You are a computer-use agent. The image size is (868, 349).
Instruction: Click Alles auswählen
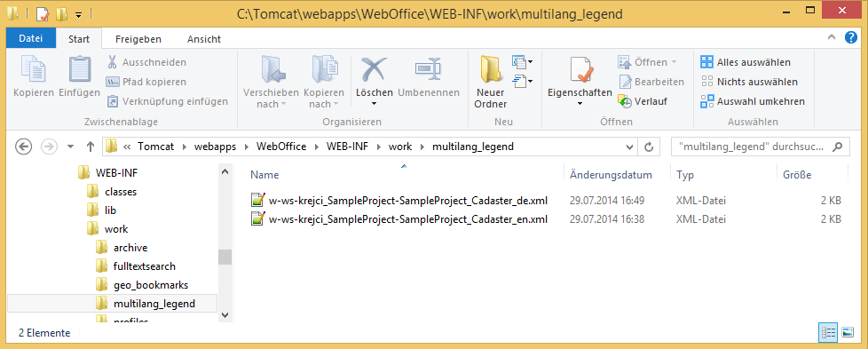(x=746, y=62)
